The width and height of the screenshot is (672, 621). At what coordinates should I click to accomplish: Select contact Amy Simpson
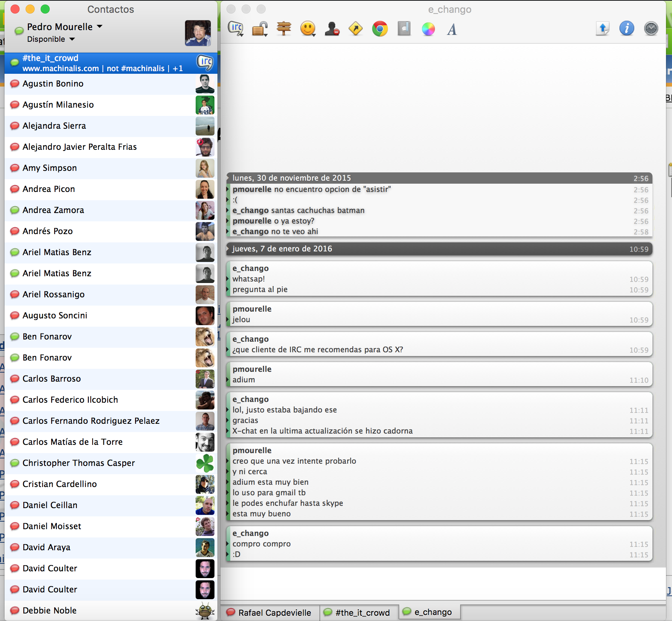[x=111, y=168]
